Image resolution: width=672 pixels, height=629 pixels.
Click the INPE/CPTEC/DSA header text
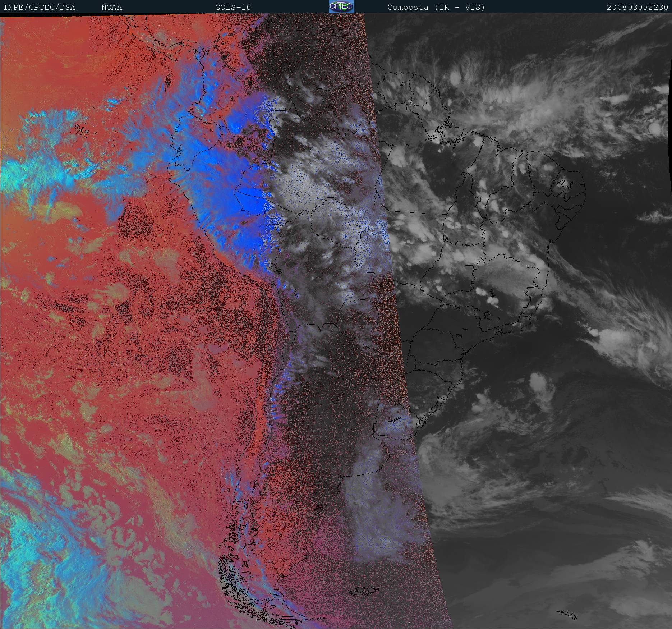tap(39, 7)
